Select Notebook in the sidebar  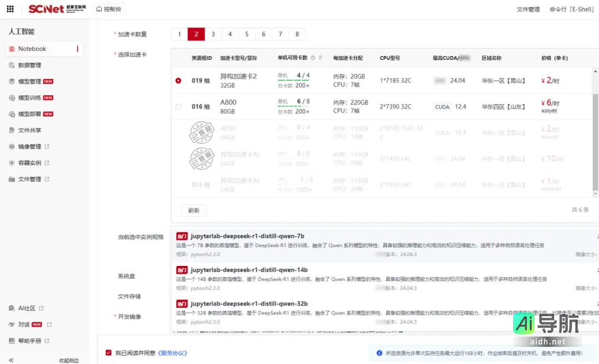(44, 49)
